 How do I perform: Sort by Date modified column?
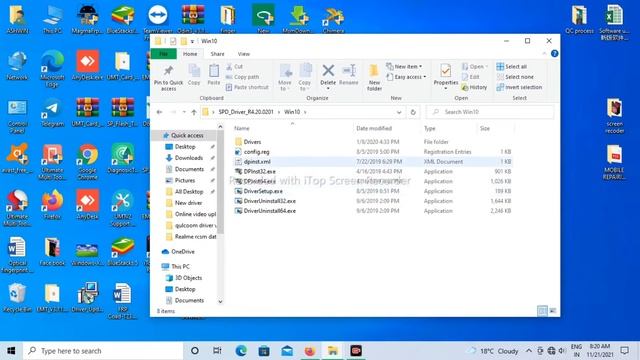coord(374,128)
